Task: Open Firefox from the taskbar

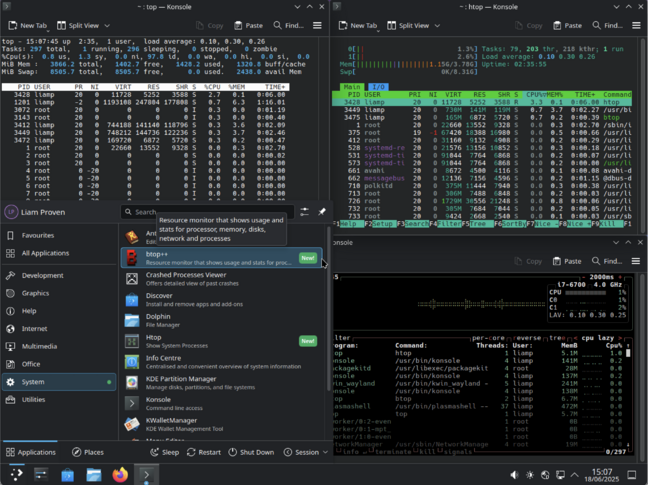Action: 120,475
